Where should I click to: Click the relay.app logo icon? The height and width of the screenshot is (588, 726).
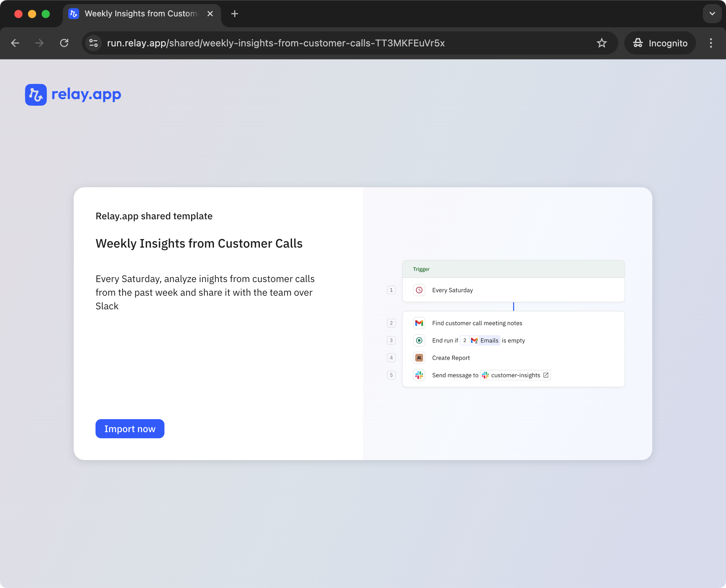tap(36, 95)
